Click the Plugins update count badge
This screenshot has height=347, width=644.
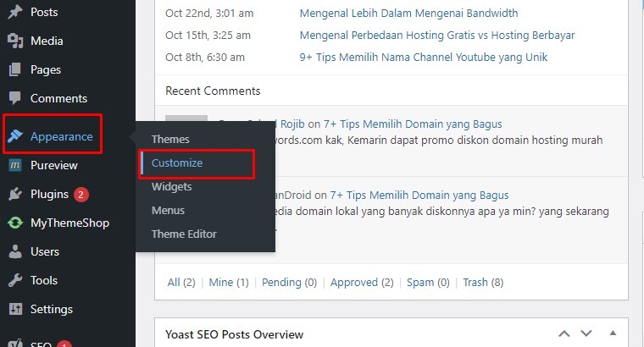[80, 195]
